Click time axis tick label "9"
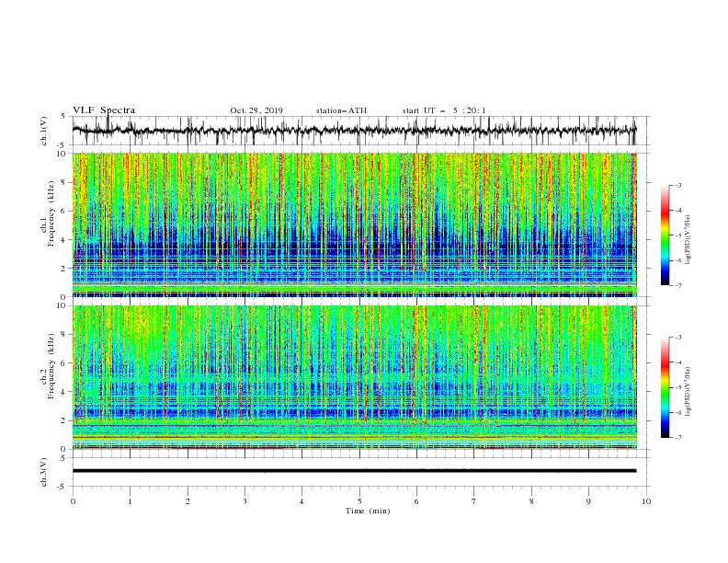Viewport: 728px width, 563px height. (588, 501)
